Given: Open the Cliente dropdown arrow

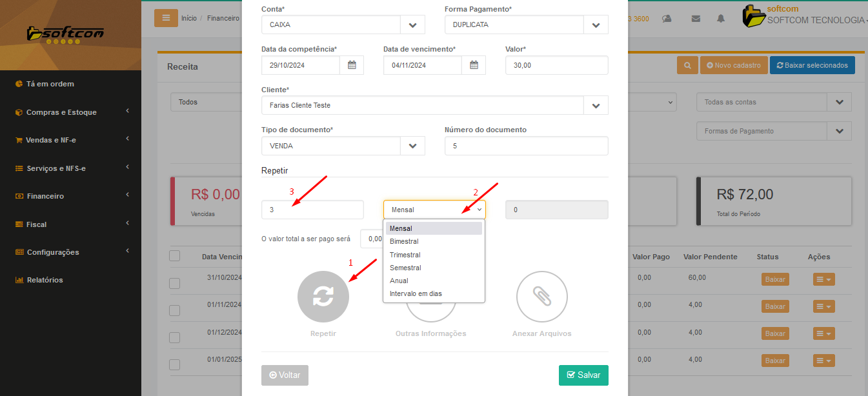Looking at the screenshot, I should 596,105.
